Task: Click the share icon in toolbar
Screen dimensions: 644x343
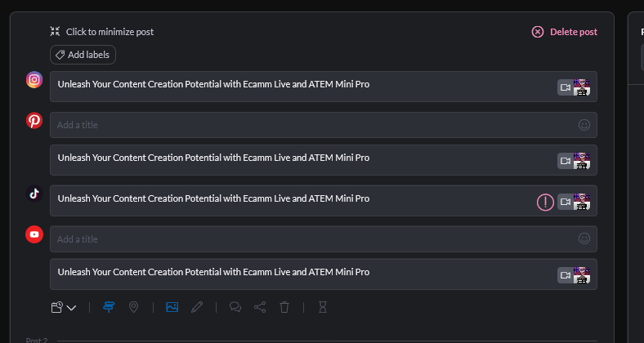Action: (x=260, y=307)
